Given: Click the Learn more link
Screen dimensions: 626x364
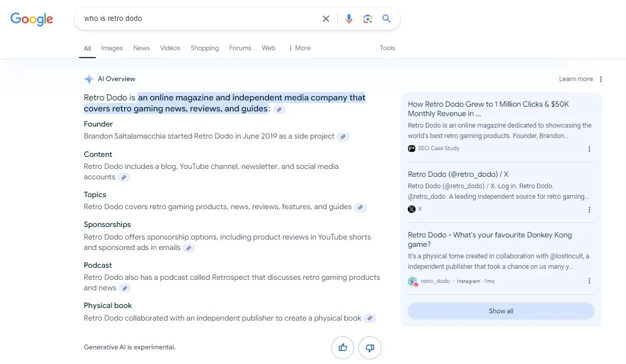Looking at the screenshot, I should coord(576,79).
